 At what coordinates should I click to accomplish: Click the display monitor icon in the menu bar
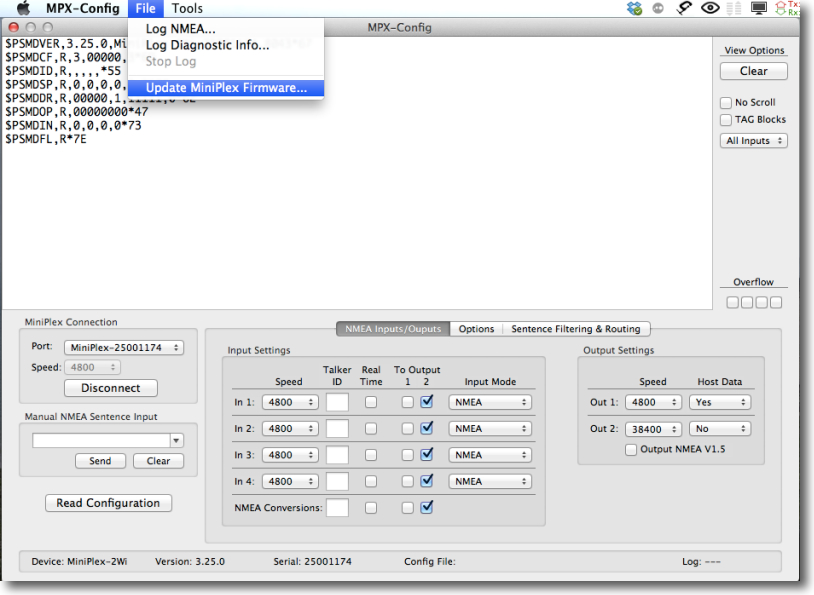[758, 8]
